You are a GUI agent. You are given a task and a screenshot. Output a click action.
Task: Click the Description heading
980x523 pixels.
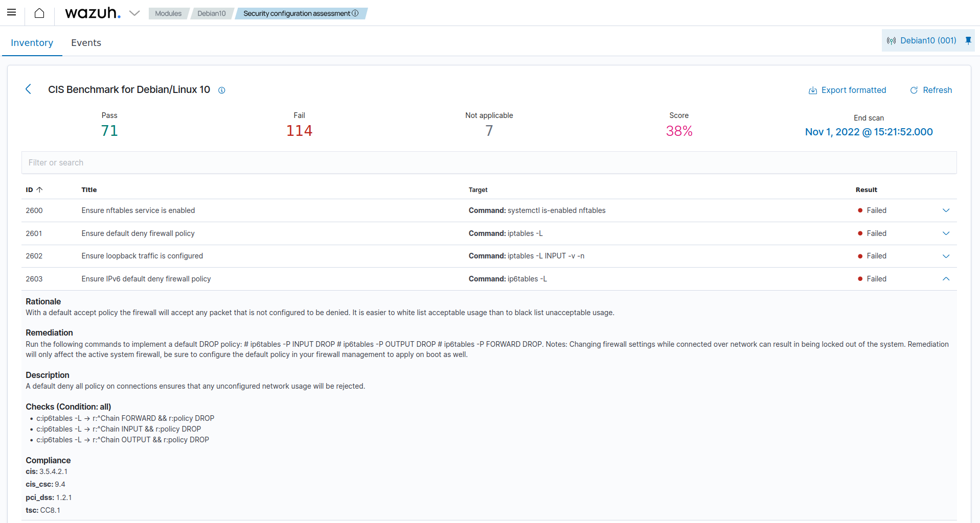pos(47,375)
